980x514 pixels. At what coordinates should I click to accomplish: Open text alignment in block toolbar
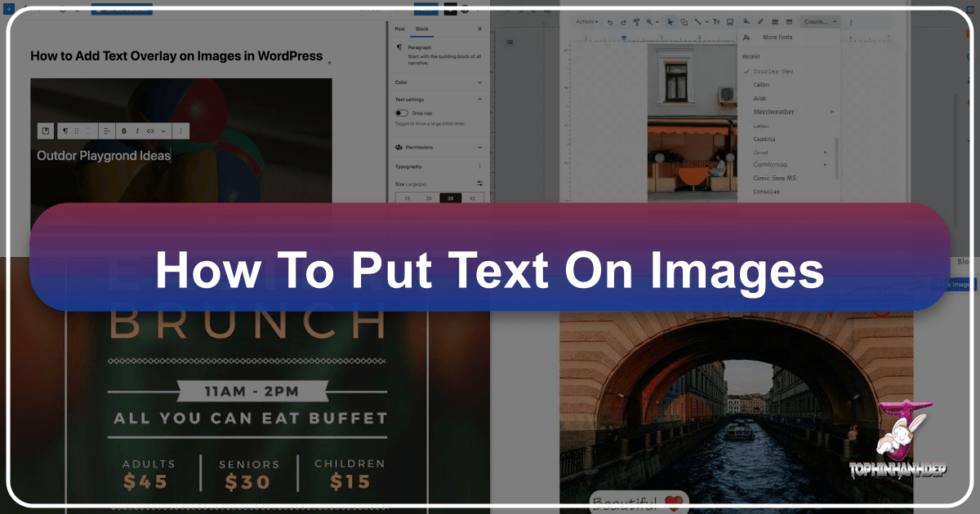click(105, 131)
